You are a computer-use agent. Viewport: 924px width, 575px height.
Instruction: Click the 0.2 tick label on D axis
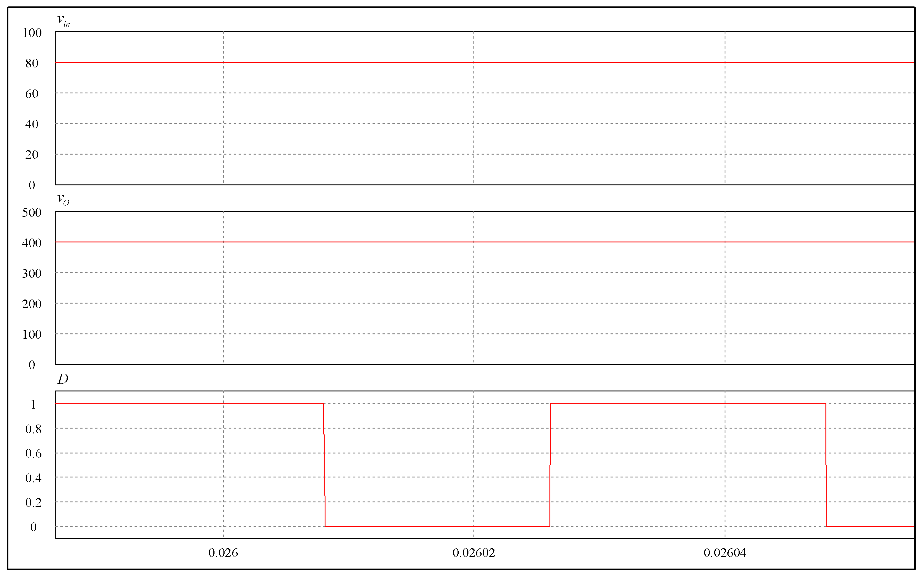tap(33, 502)
